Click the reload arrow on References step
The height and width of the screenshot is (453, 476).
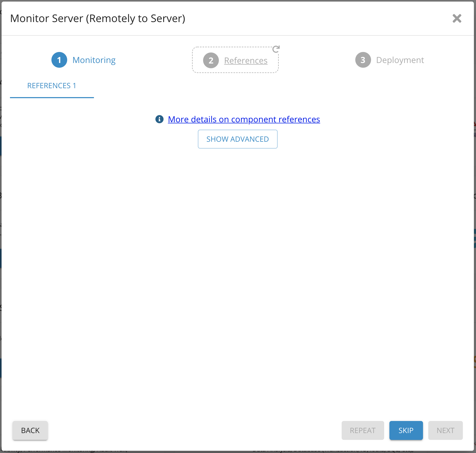click(276, 49)
